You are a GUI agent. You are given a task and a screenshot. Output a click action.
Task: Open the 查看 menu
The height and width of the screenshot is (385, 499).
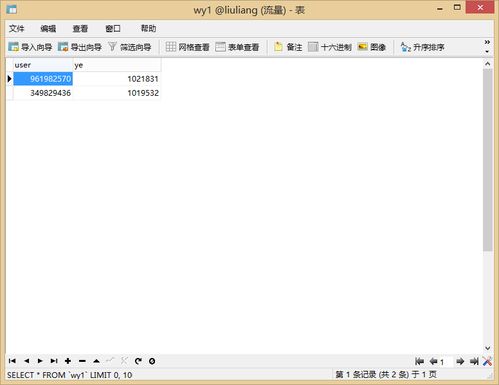coord(80,29)
